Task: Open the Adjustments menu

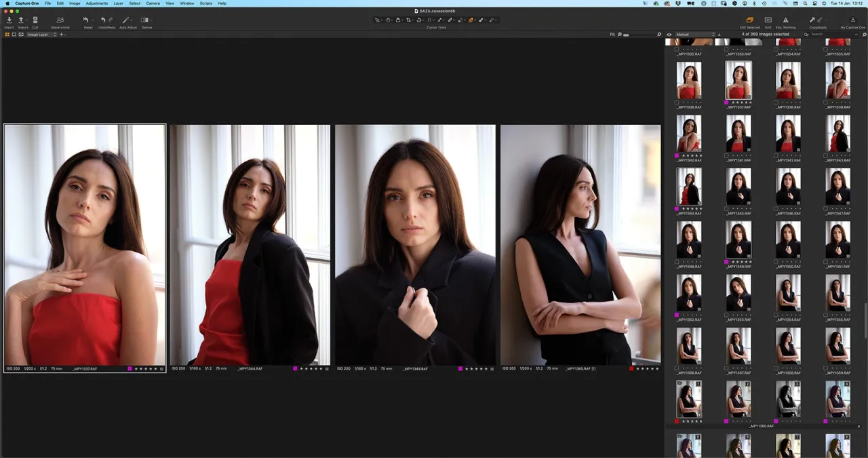Action: (97, 3)
